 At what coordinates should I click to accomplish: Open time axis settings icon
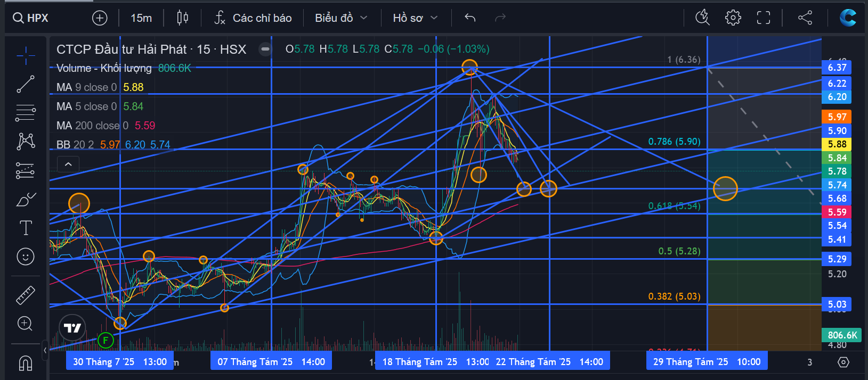(x=843, y=362)
